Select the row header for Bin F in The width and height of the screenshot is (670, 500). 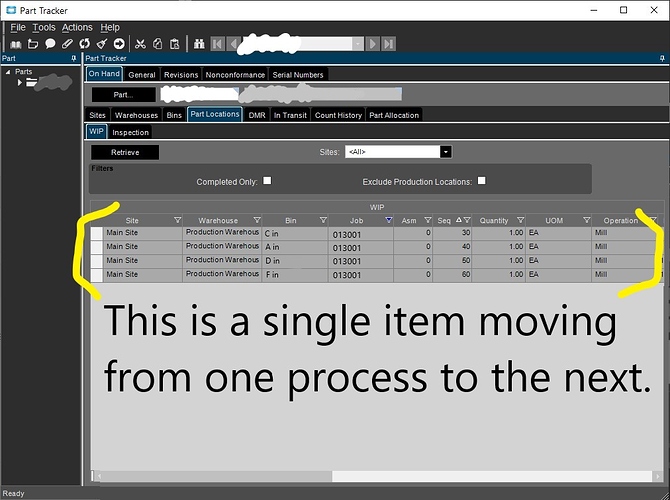point(97,275)
